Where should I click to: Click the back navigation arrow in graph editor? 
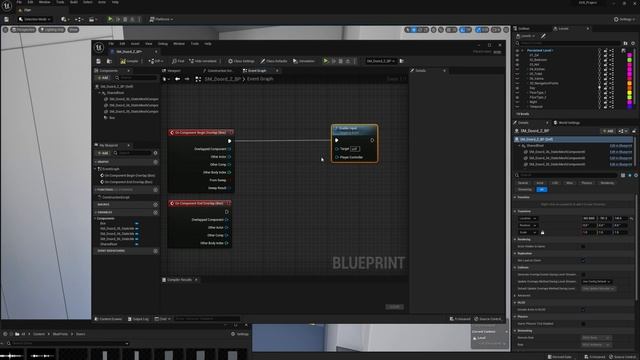tap(178, 79)
